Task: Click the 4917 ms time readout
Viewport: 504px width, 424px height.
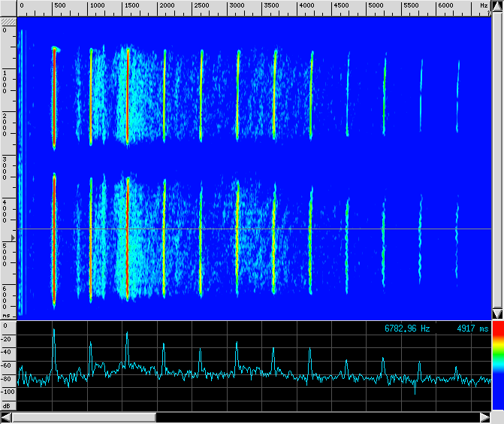Action: (472, 329)
